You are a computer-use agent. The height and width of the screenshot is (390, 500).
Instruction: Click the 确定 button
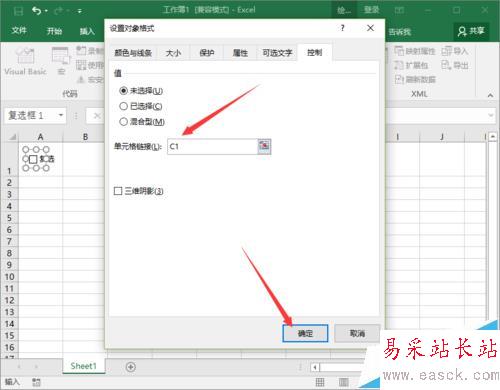point(305,333)
